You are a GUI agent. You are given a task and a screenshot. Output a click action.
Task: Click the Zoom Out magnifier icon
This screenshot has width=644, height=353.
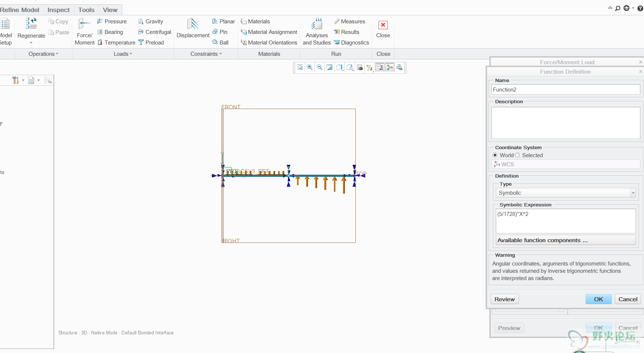click(x=320, y=67)
